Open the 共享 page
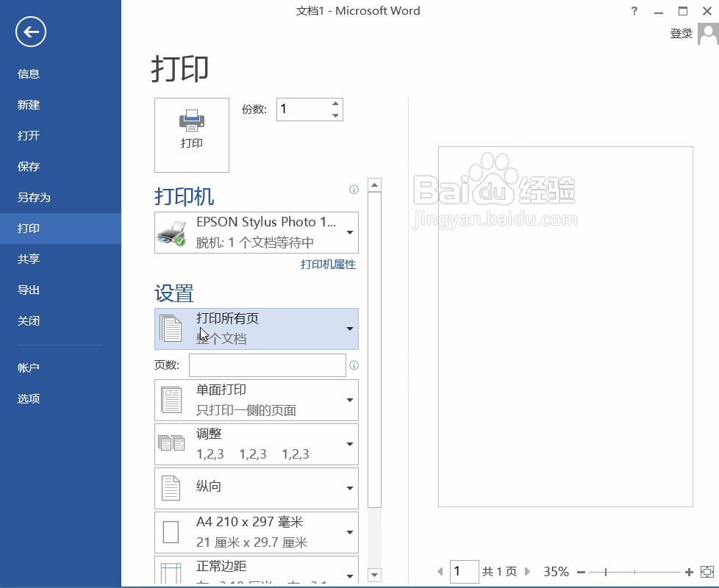 coord(29,259)
